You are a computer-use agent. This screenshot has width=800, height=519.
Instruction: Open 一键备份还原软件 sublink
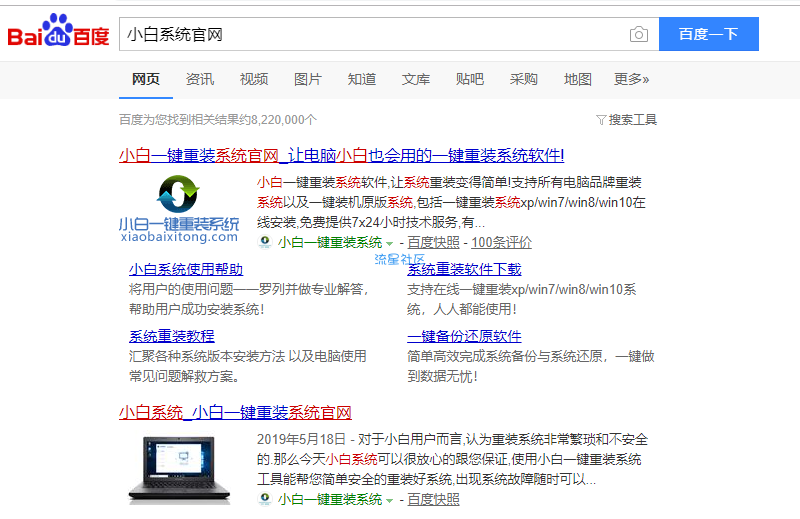point(464,336)
